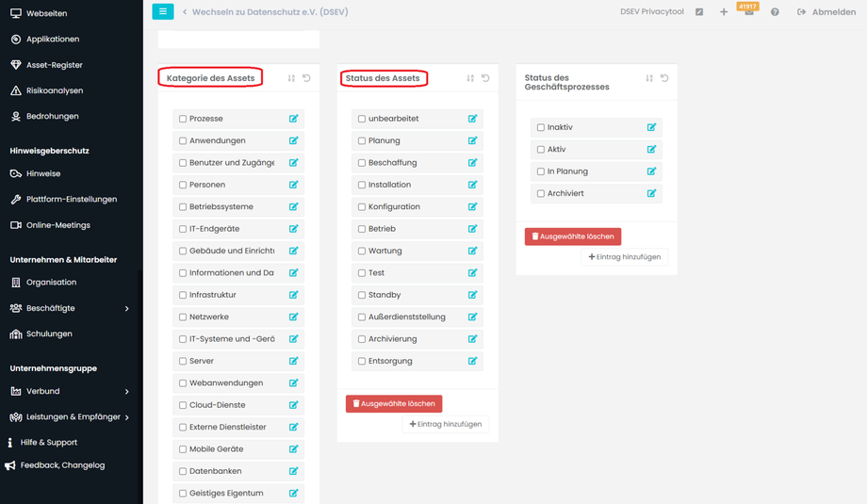
Task: Click edit icon for Planung status
Action: (473, 140)
